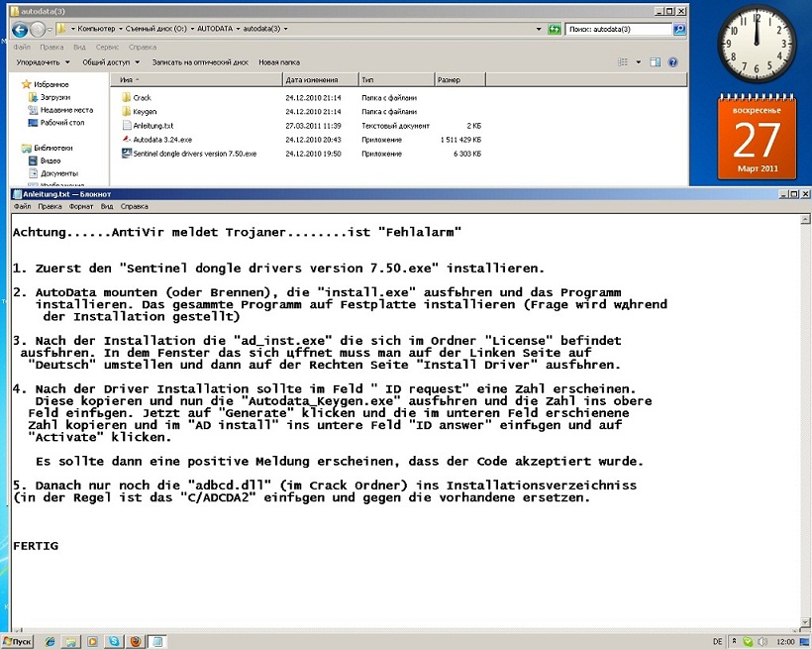Click the search magnifier icon in Explorer
The width and height of the screenshot is (812, 650).
679,29
